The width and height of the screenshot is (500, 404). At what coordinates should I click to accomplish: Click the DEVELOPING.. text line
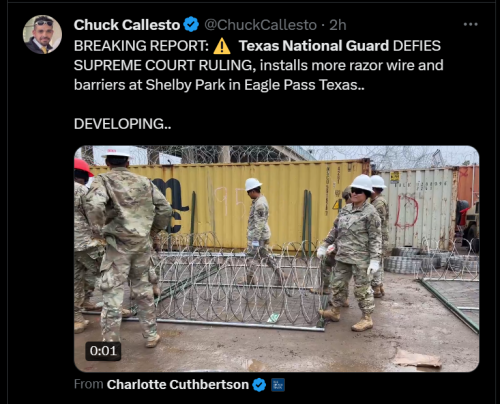click(122, 124)
